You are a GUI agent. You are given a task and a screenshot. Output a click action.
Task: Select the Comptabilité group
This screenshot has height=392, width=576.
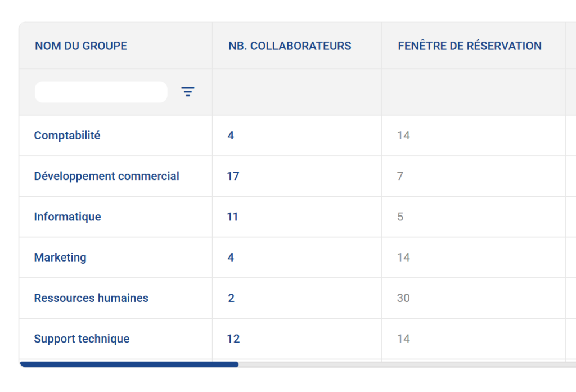[x=67, y=136]
